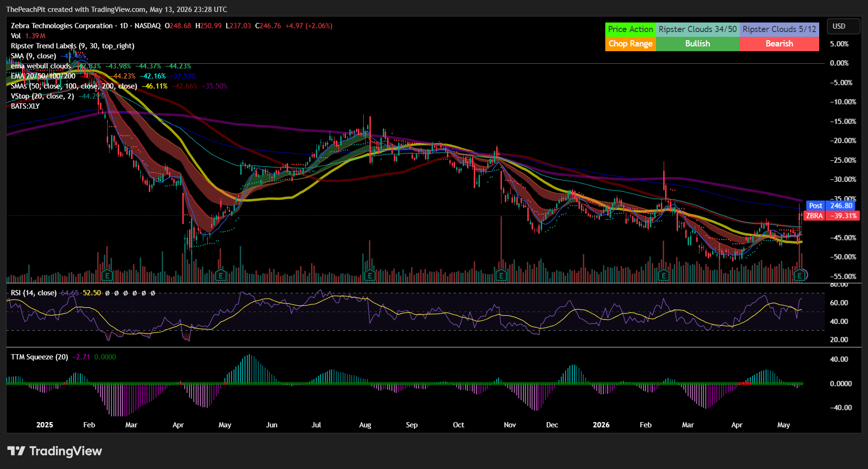Click the RSI (14, close) indicator legend
This screenshot has height=469, width=868.
tap(33, 293)
